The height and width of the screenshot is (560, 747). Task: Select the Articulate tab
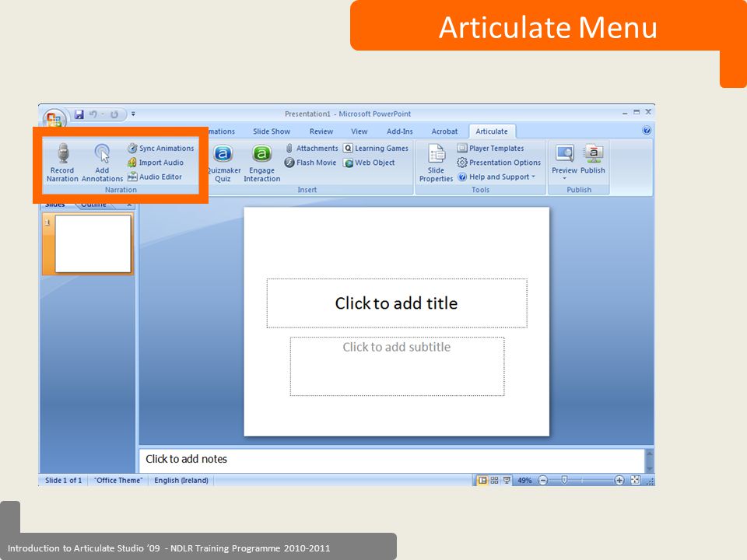tap(492, 131)
